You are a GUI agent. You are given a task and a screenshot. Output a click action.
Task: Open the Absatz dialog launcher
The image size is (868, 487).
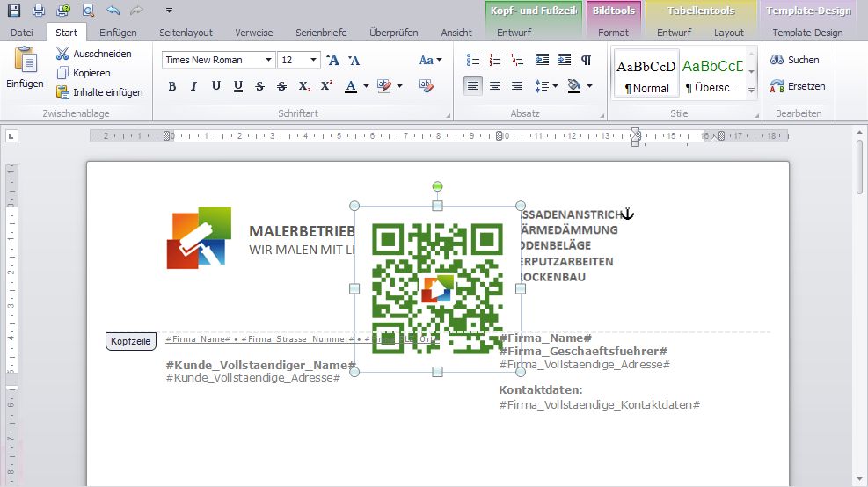602,115
